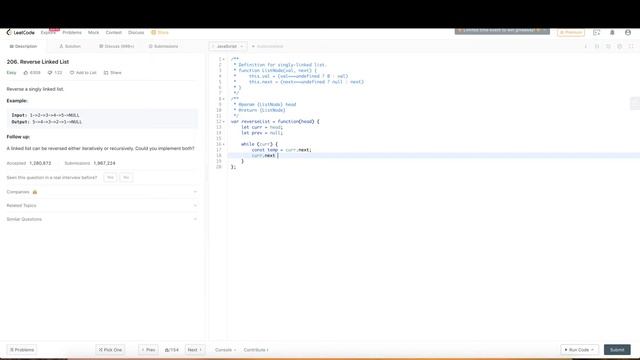Screen dimensions: 640x360
Task: Switch to the Submissions tab
Action: (163, 46)
